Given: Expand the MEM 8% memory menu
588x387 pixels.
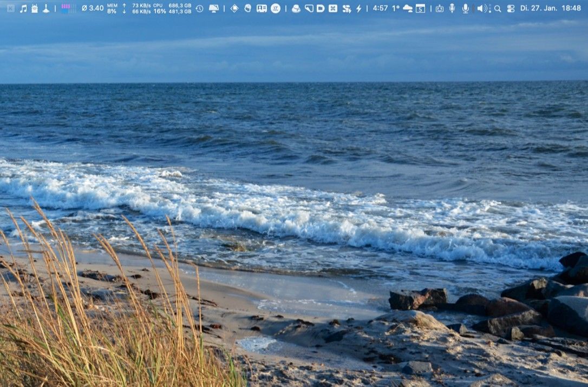Looking at the screenshot, I should (112, 8).
